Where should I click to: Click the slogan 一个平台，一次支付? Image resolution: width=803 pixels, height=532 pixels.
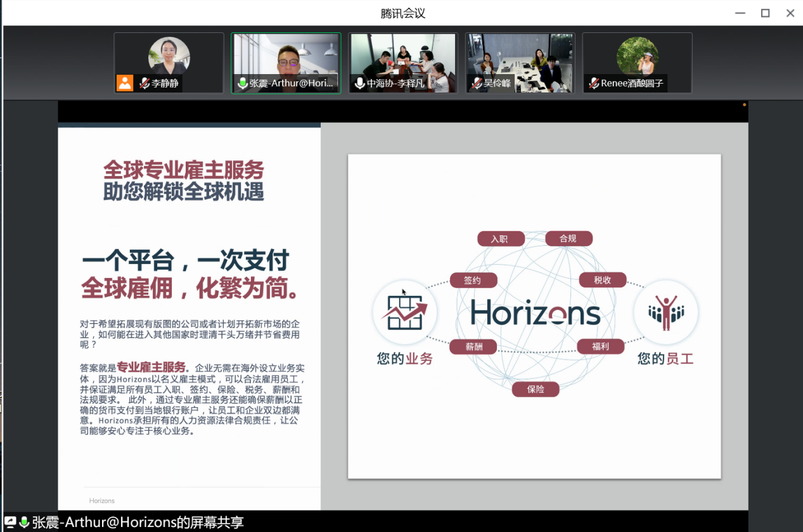coord(186,260)
